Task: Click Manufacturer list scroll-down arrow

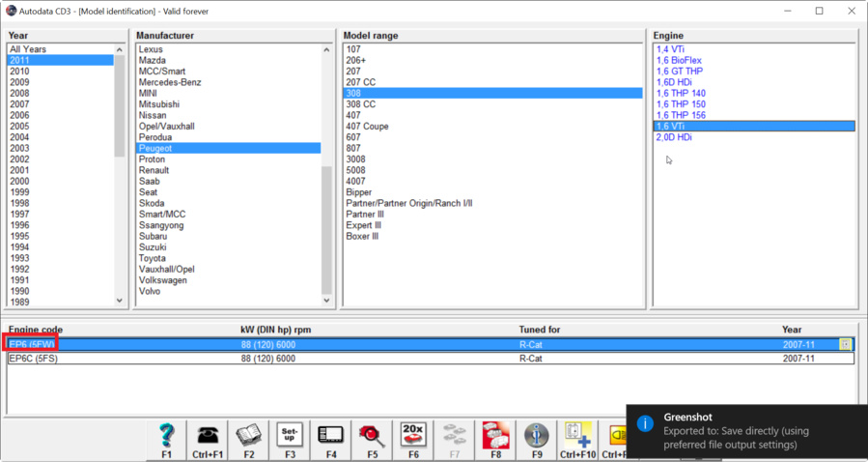Action: pos(326,301)
